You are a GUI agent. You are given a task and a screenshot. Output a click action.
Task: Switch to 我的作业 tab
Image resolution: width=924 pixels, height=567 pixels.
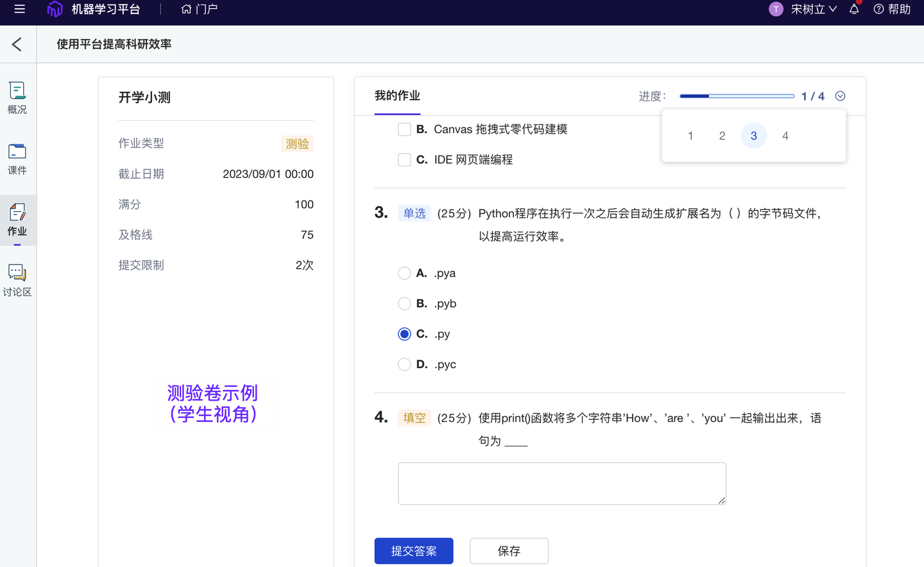tap(397, 96)
